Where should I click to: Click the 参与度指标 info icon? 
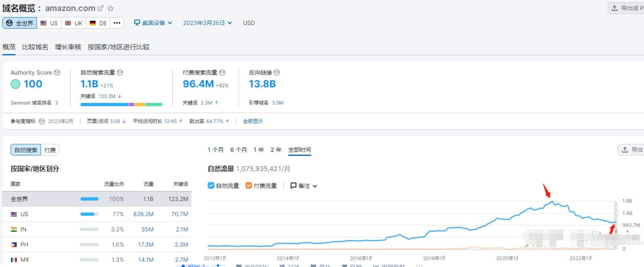pos(42,121)
